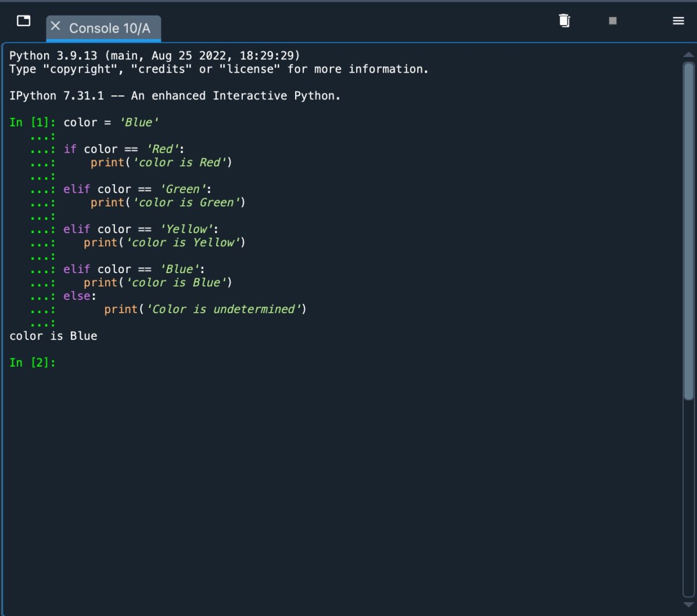Place cursor at the In [2] prompt

click(33, 363)
